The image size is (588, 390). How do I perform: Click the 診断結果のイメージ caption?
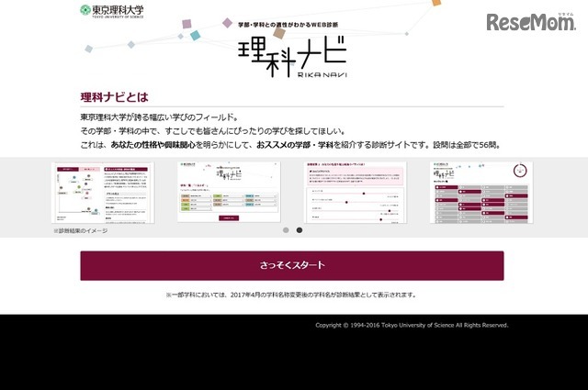[81, 230]
